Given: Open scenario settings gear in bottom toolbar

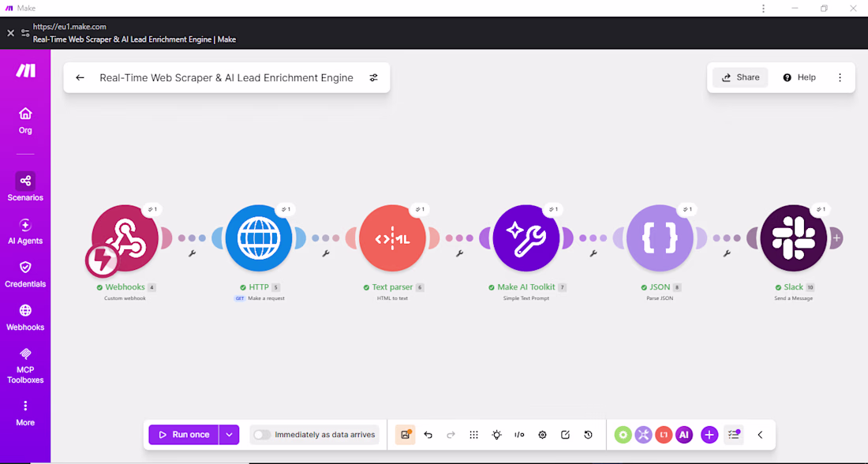Looking at the screenshot, I should tap(543, 435).
